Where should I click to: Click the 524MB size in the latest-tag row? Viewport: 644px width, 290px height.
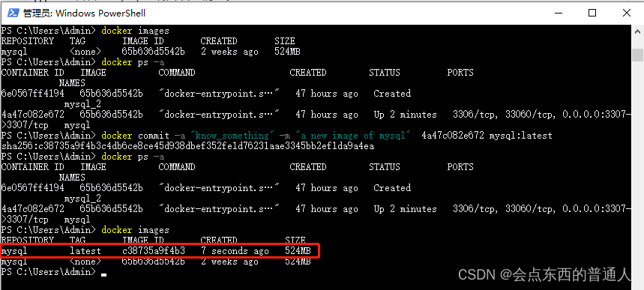tap(298, 251)
